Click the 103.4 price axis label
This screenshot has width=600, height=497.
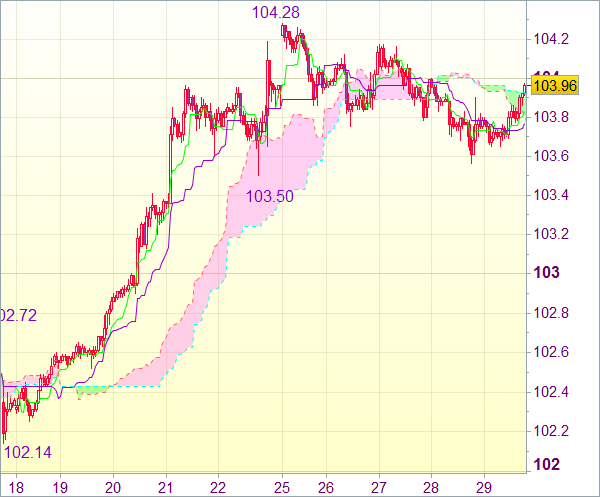click(551, 195)
